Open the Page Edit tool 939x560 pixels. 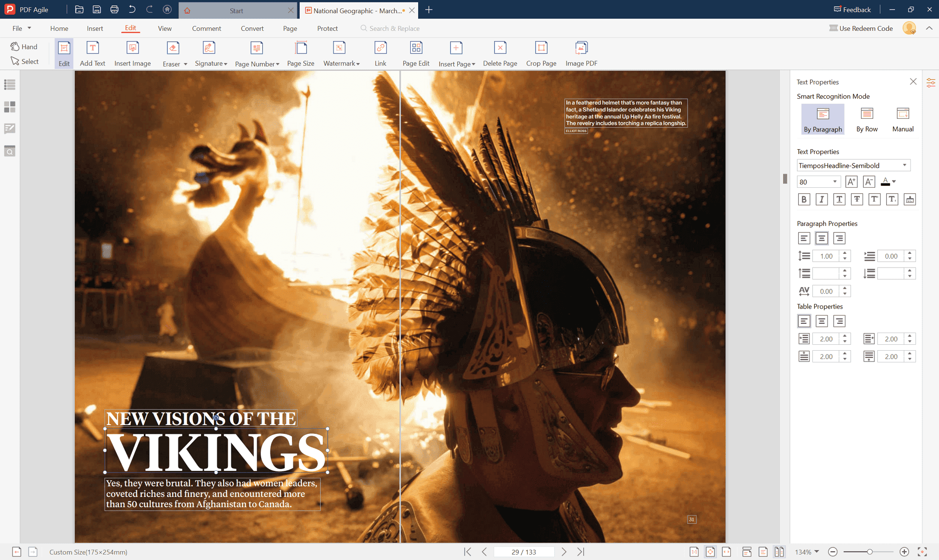416,54
